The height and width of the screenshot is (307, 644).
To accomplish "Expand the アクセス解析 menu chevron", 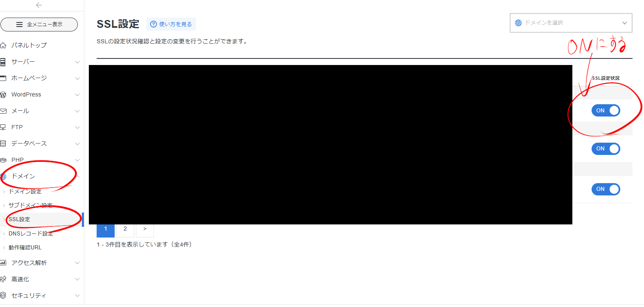I will [x=77, y=263].
